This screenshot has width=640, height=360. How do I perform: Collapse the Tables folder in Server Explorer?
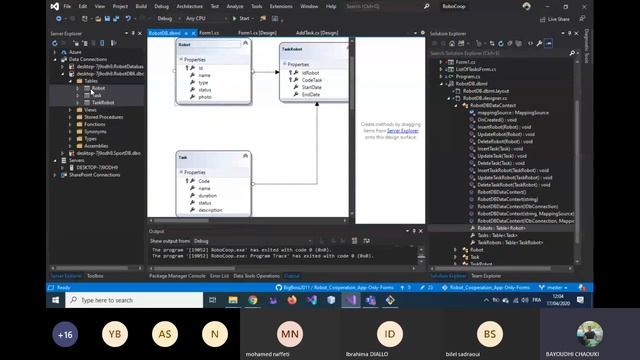(x=70, y=81)
